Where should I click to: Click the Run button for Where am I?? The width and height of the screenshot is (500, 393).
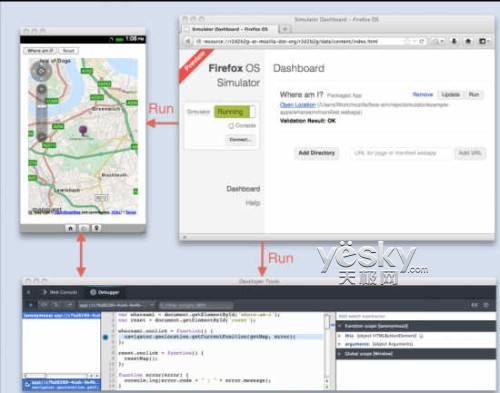[474, 95]
